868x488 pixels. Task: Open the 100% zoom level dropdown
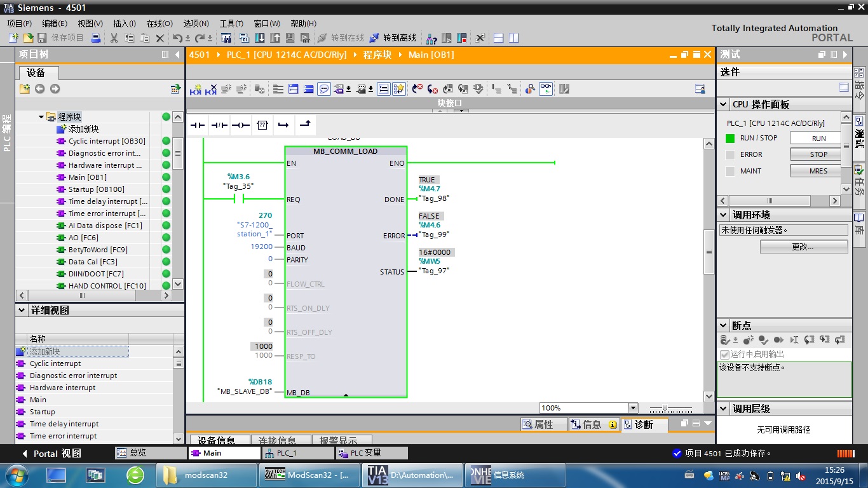point(632,408)
